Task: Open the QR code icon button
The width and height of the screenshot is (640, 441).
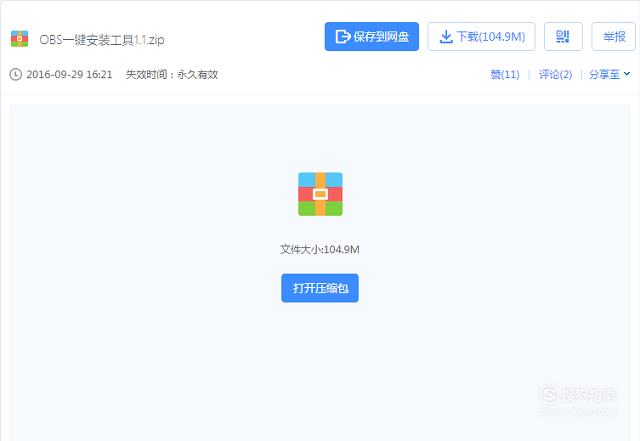Action: 563,37
